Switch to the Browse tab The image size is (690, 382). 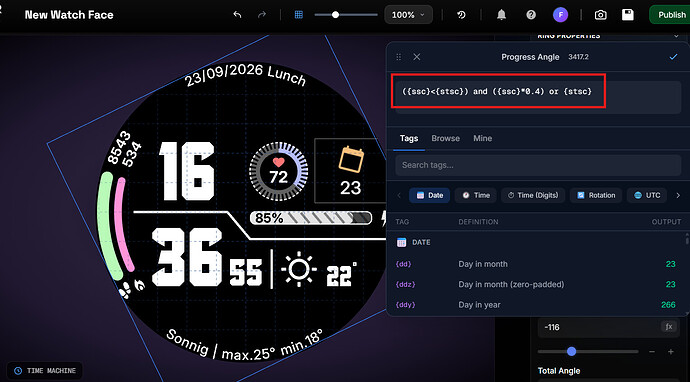point(445,138)
